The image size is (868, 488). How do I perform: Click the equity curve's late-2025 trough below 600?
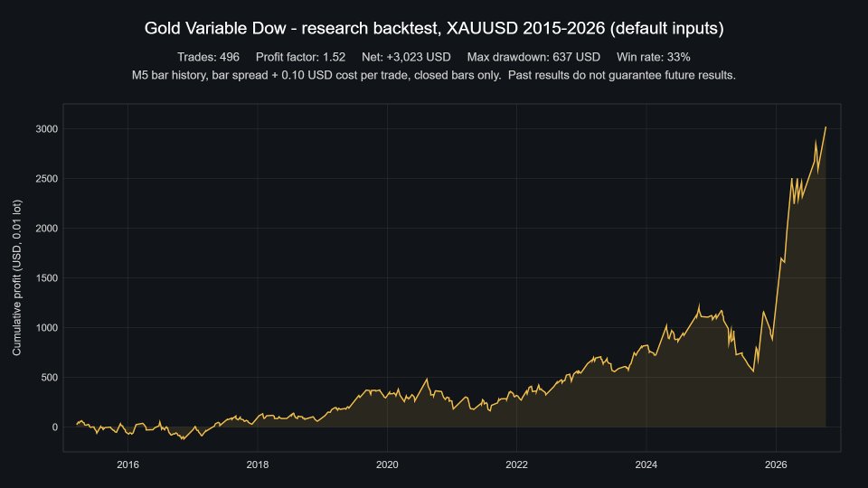pos(753,371)
